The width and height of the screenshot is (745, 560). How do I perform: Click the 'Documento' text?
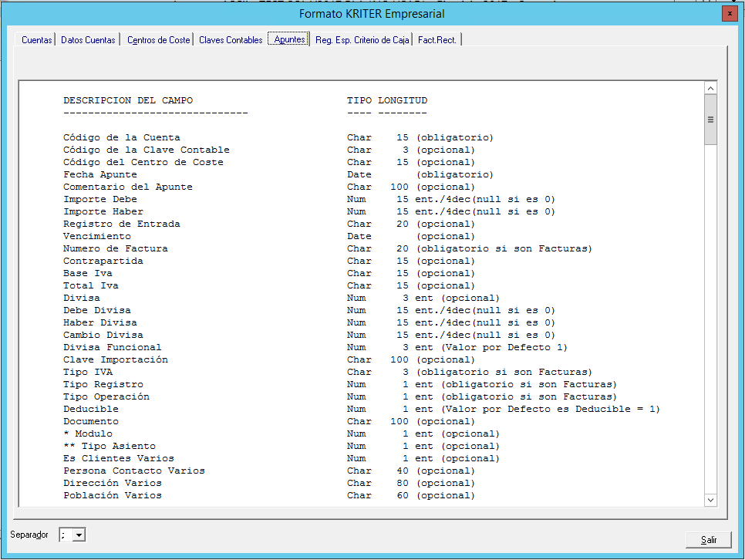point(91,422)
